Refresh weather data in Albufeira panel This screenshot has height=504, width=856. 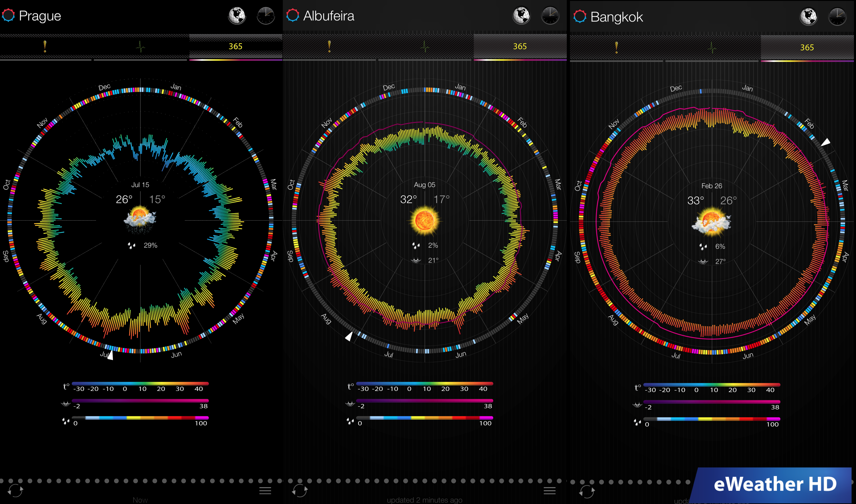tap(300, 491)
